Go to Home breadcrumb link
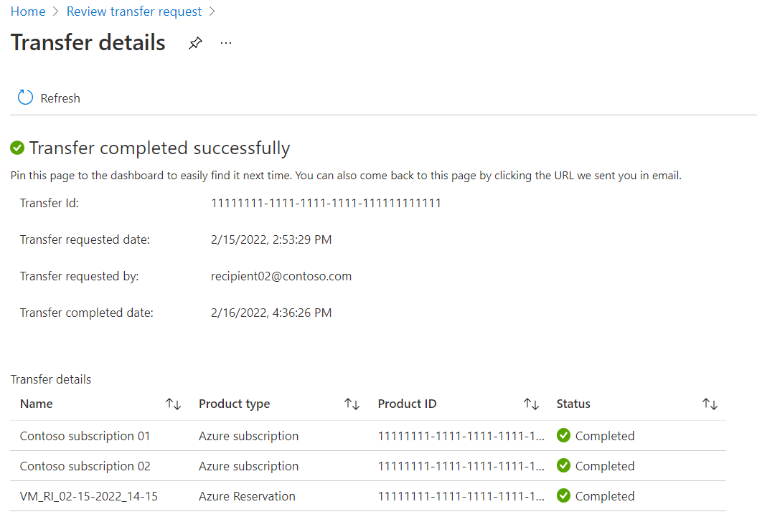 click(28, 11)
